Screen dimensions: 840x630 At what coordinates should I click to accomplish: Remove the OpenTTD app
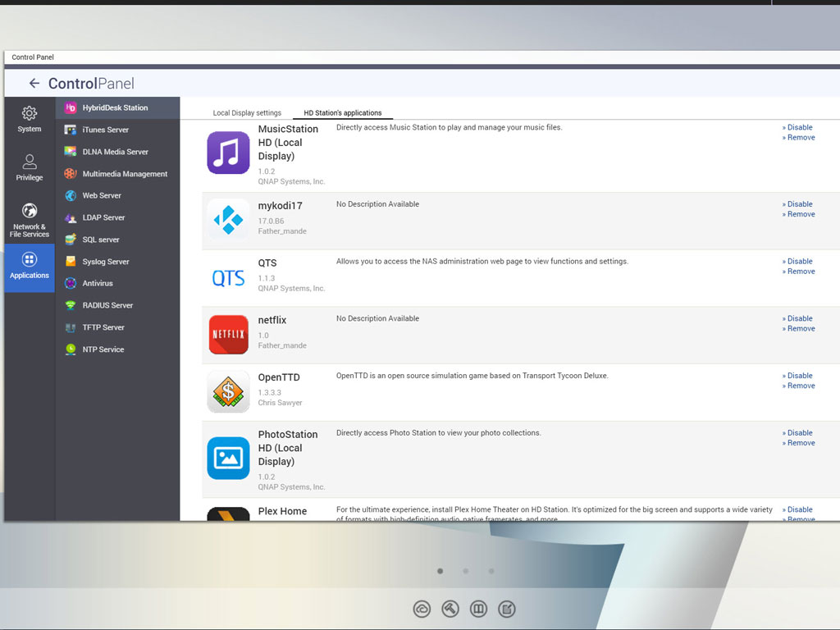point(798,386)
